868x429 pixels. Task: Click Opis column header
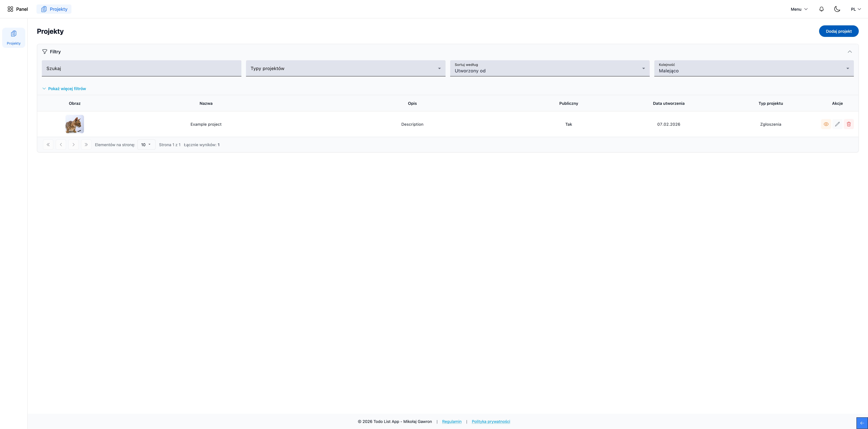pos(413,103)
